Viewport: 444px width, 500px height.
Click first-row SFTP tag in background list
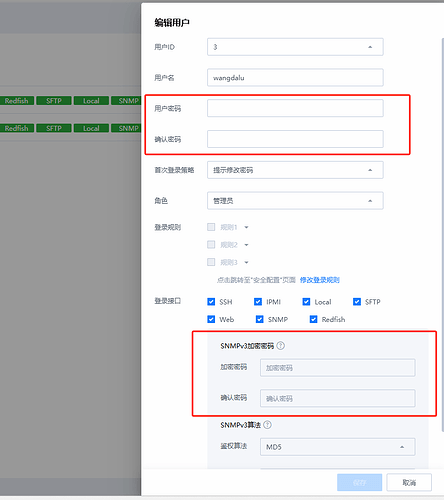[54, 101]
